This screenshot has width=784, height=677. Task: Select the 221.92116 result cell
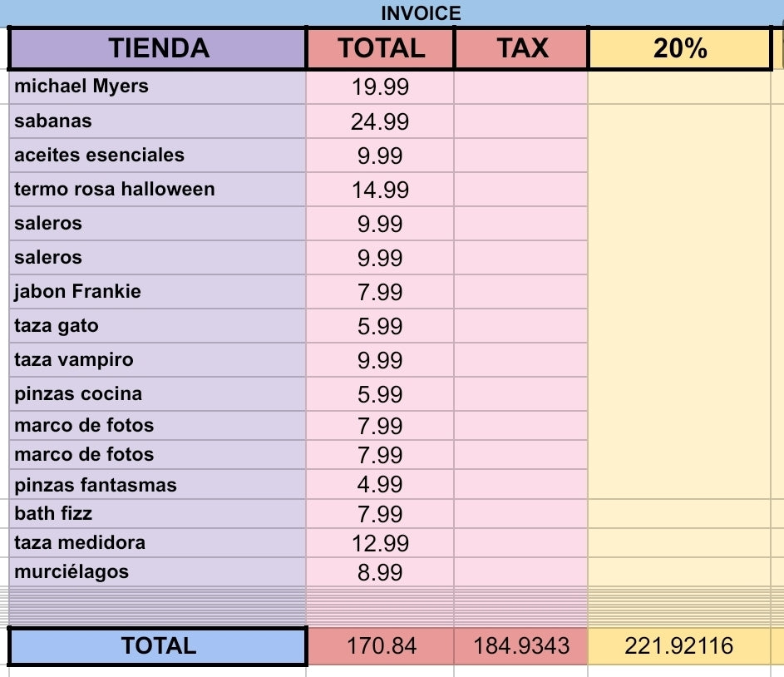tap(679, 646)
